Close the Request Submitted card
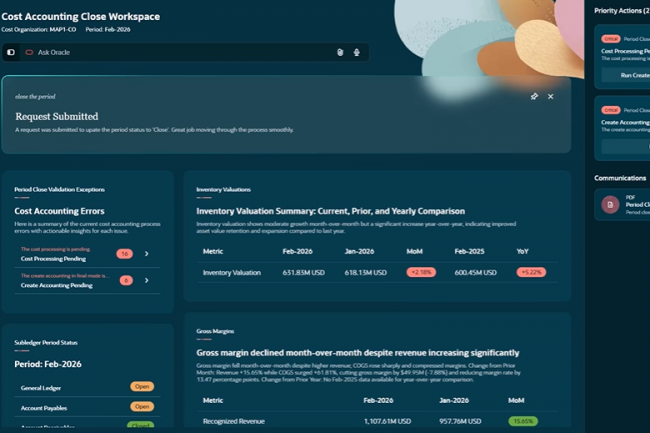The width and height of the screenshot is (650, 433). pyautogui.click(x=551, y=97)
